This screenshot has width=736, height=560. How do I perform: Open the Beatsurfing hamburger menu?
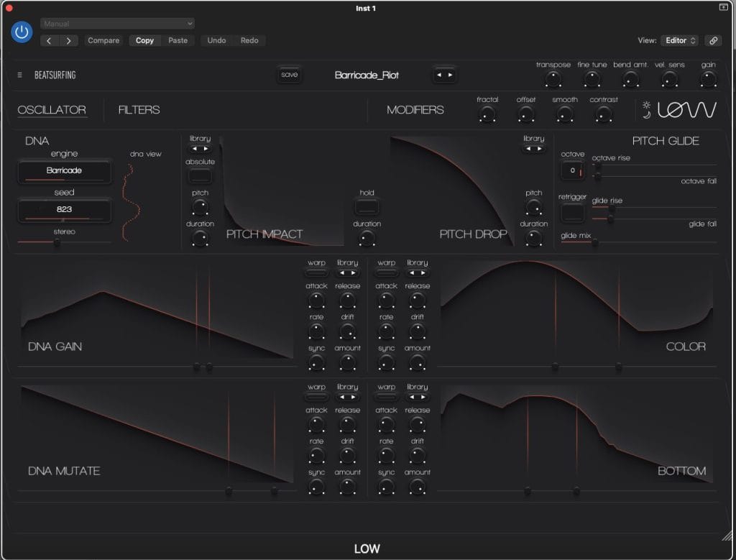(19, 75)
